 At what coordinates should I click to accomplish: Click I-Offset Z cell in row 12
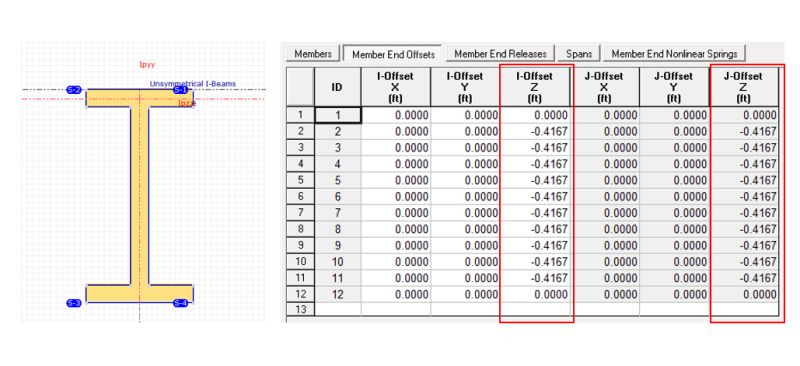pyautogui.click(x=535, y=295)
